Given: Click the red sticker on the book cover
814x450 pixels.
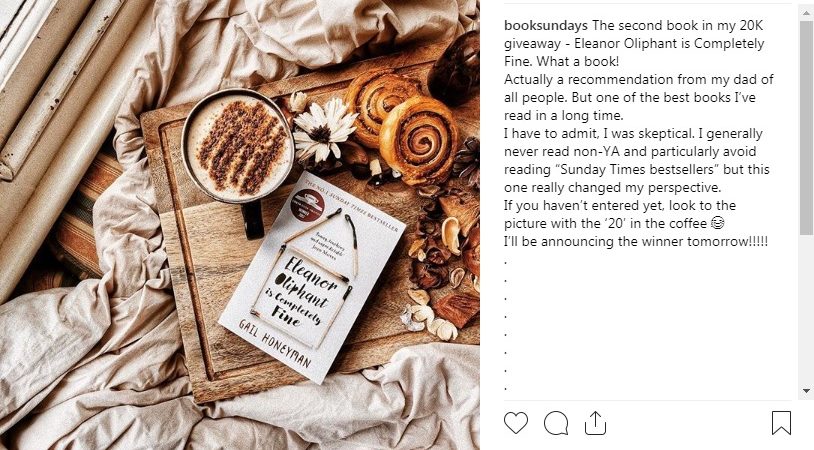Looking at the screenshot, I should (308, 203).
